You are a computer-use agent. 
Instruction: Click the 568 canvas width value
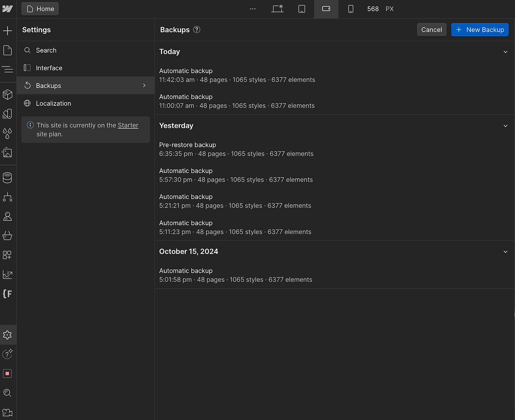(x=373, y=9)
